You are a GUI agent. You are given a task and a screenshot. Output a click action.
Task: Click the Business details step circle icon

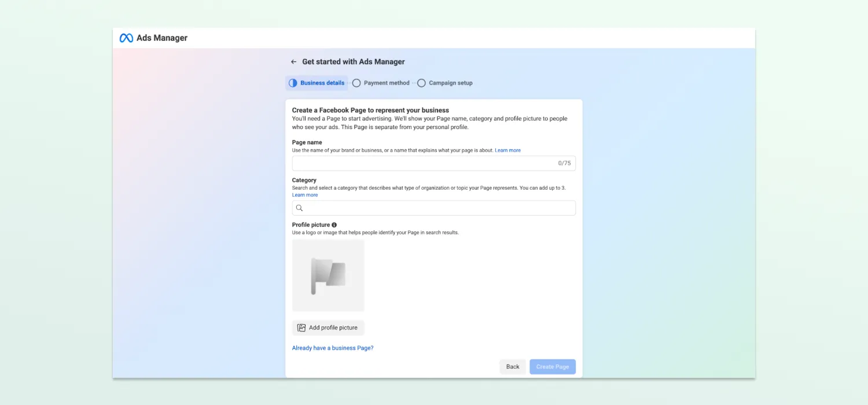[x=293, y=83]
